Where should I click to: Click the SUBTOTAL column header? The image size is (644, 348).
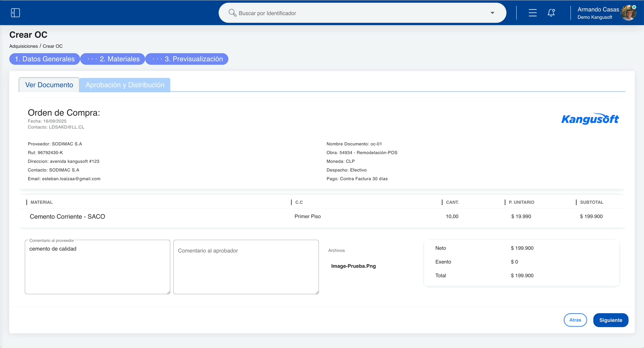point(591,202)
